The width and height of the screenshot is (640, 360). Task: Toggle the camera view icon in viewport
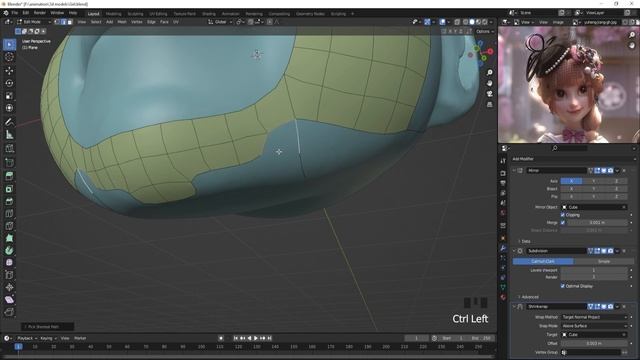489,94
